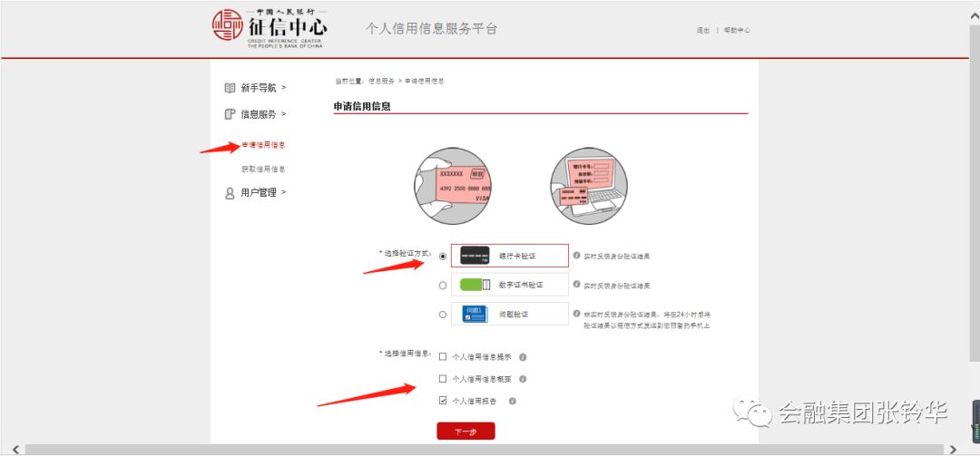Click info icon next to 个人信用信息提示
The width and height of the screenshot is (980, 456).
[x=523, y=357]
